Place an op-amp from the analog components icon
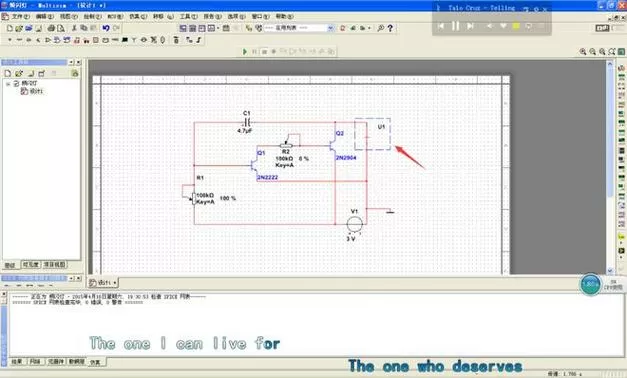This screenshot has width=627, height=378. [x=48, y=40]
